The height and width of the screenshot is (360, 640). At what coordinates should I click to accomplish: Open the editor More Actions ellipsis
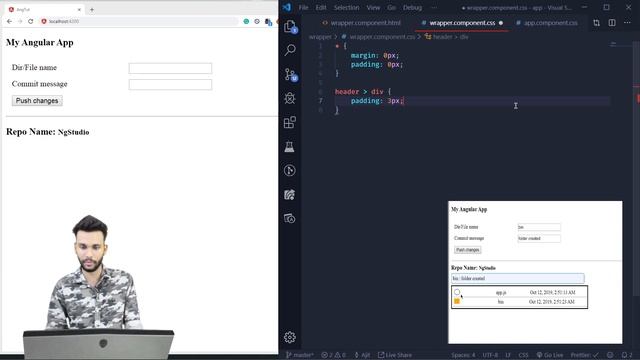627,23
